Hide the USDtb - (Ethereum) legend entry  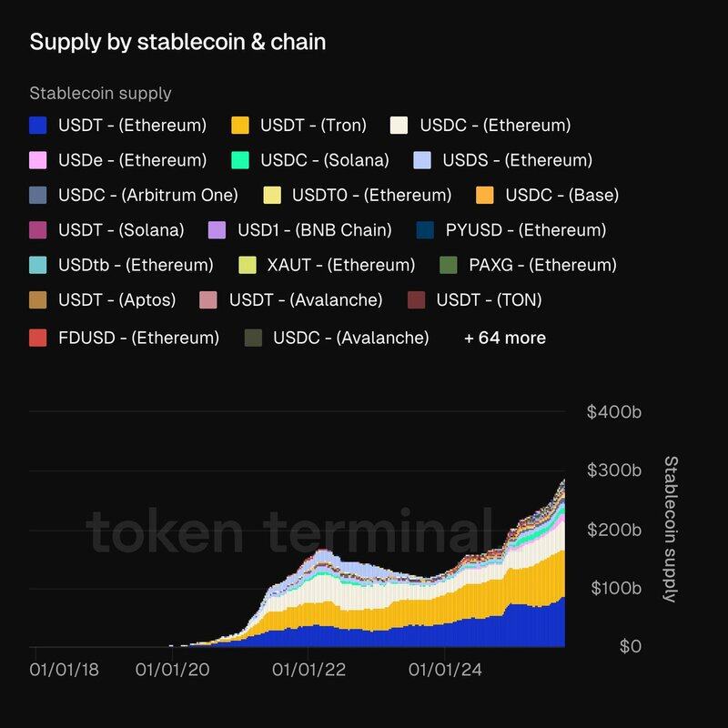[135, 266]
